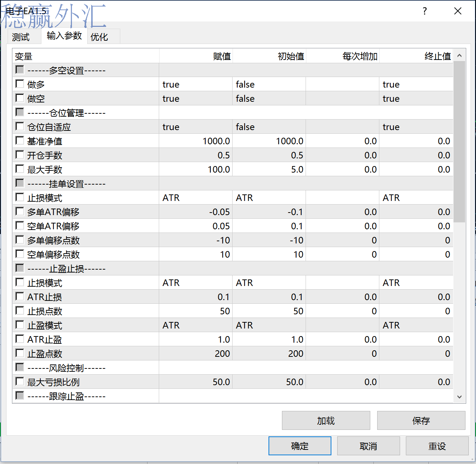
Task: Select the ------挂单设置------ row
Action: tap(233, 183)
